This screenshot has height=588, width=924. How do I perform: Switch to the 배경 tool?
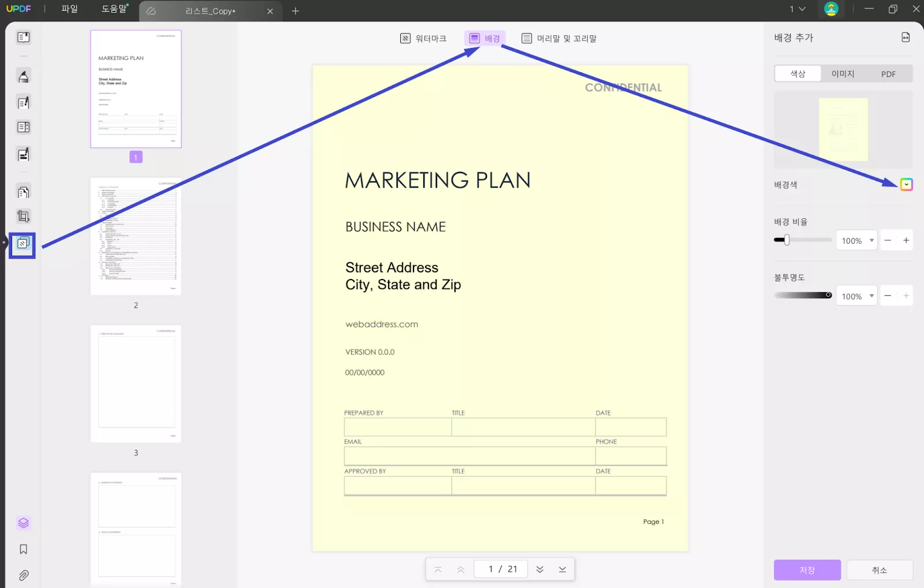[x=485, y=39]
